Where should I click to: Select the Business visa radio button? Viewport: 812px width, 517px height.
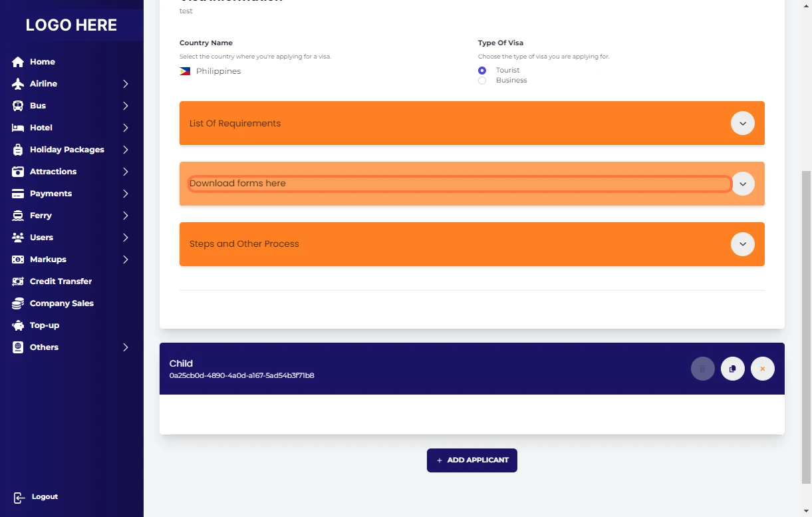pyautogui.click(x=482, y=81)
